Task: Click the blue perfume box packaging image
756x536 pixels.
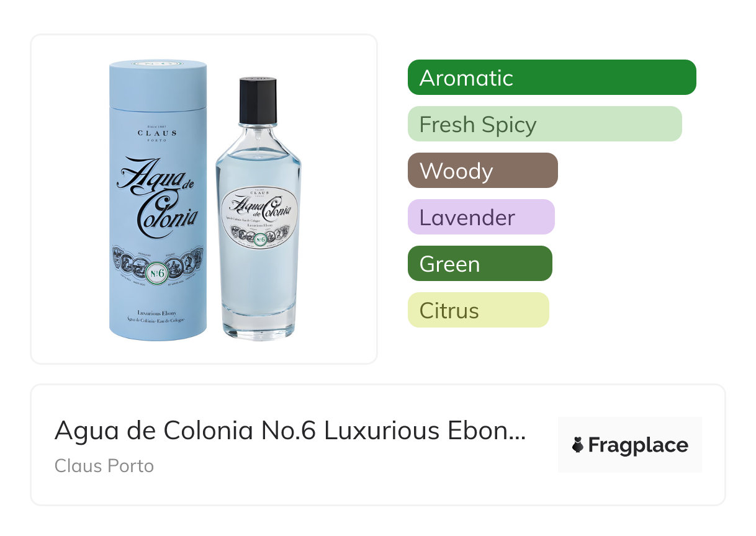Action: tap(158, 200)
